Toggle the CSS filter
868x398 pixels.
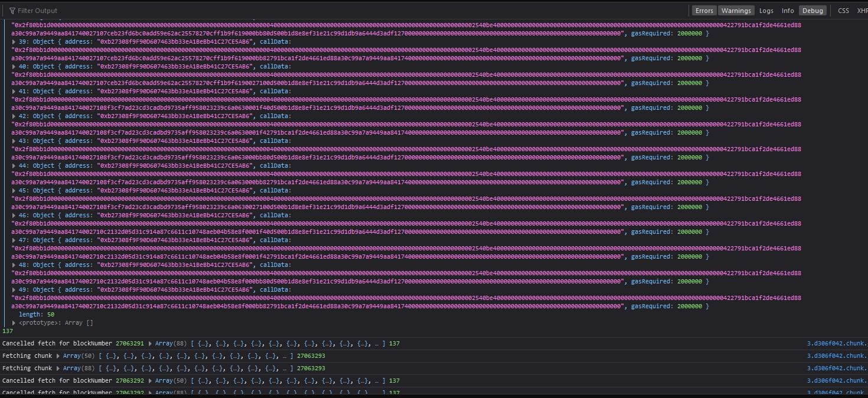(843, 11)
